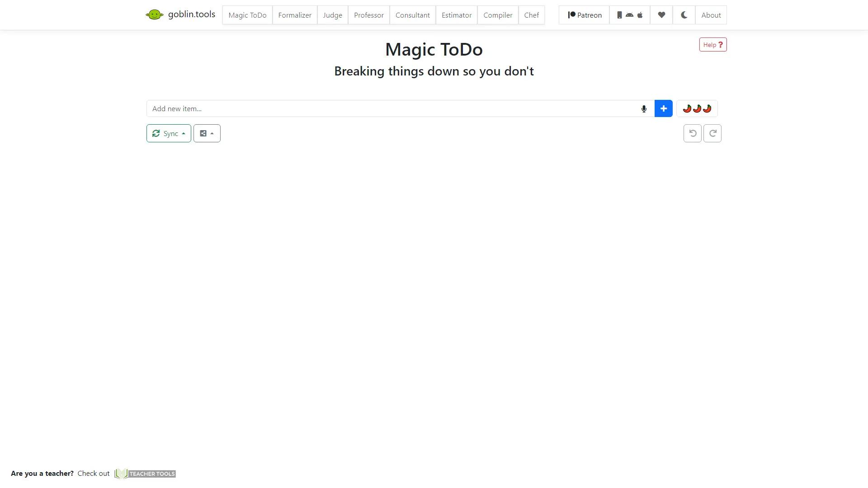
Task: Click the heart donation icon
Action: pyautogui.click(x=661, y=14)
